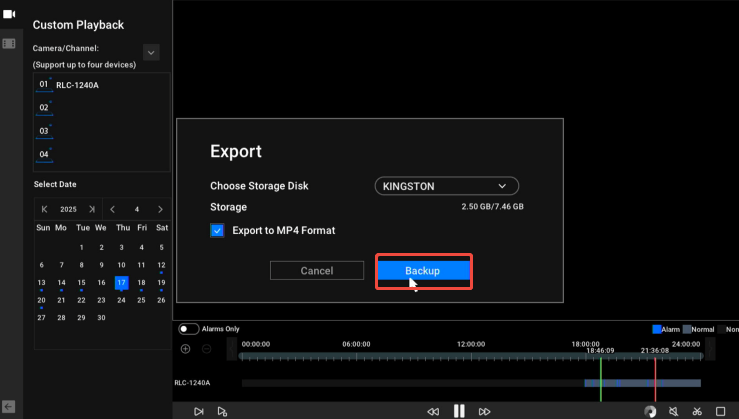Click the Custom Playback heading
Screen dimensions: 739x419
coord(78,25)
